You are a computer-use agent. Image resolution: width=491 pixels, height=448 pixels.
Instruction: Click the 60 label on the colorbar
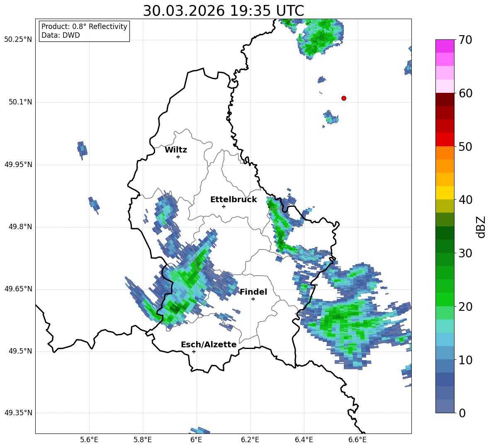coord(465,93)
